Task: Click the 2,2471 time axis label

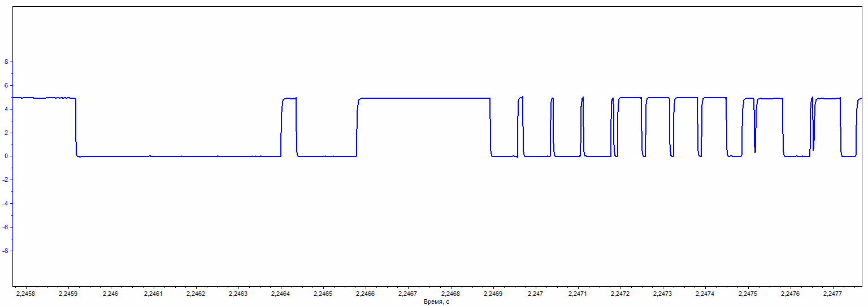Action: click(578, 294)
